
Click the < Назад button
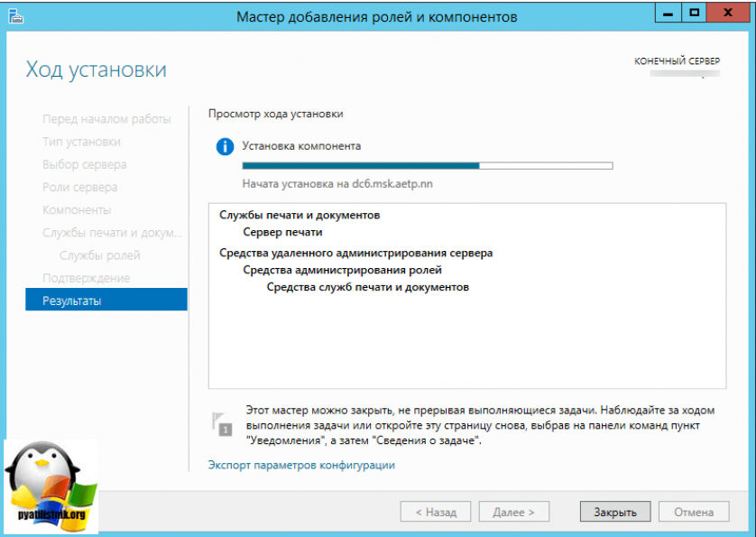436,512
